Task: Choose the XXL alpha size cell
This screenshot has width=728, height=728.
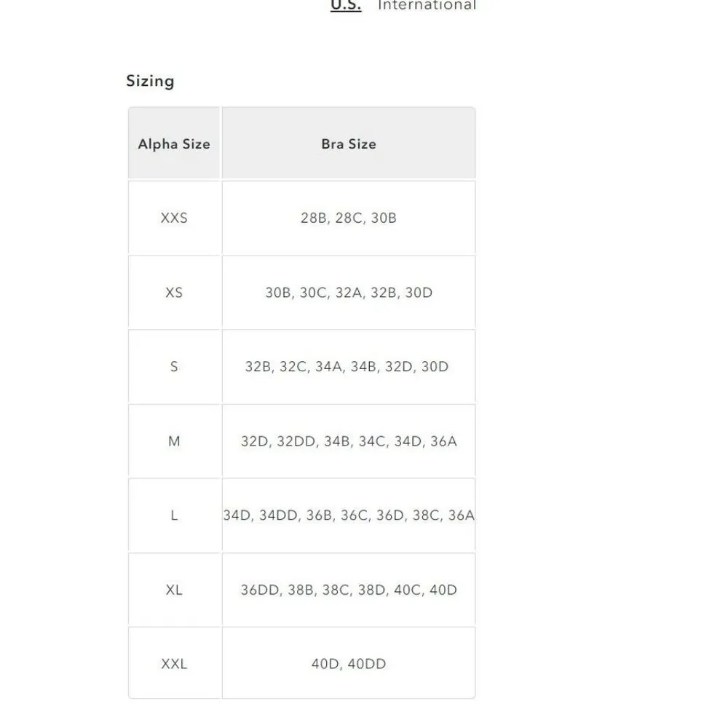Action: [174, 664]
